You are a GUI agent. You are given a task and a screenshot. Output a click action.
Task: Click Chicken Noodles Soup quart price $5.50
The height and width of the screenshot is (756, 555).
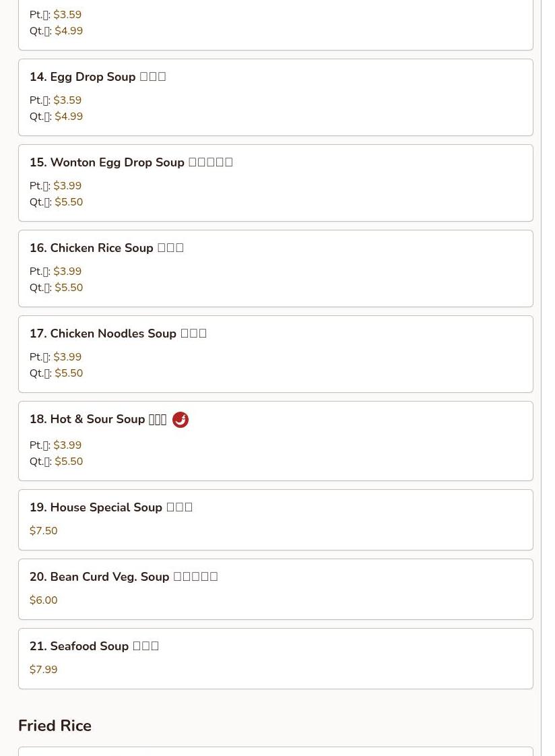pyautogui.click(x=69, y=373)
